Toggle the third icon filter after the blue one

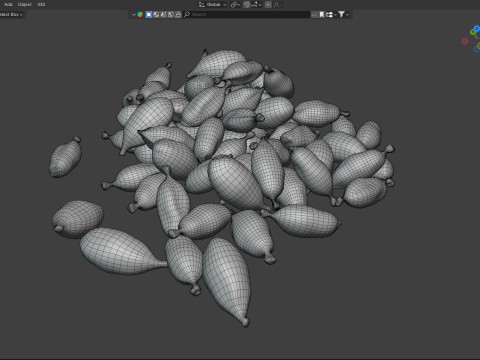tap(163, 14)
